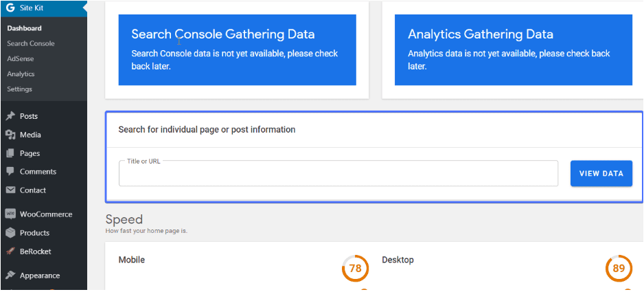Screen dimensions: 644x292
Task: Open the Contact menu label
Action: click(33, 190)
